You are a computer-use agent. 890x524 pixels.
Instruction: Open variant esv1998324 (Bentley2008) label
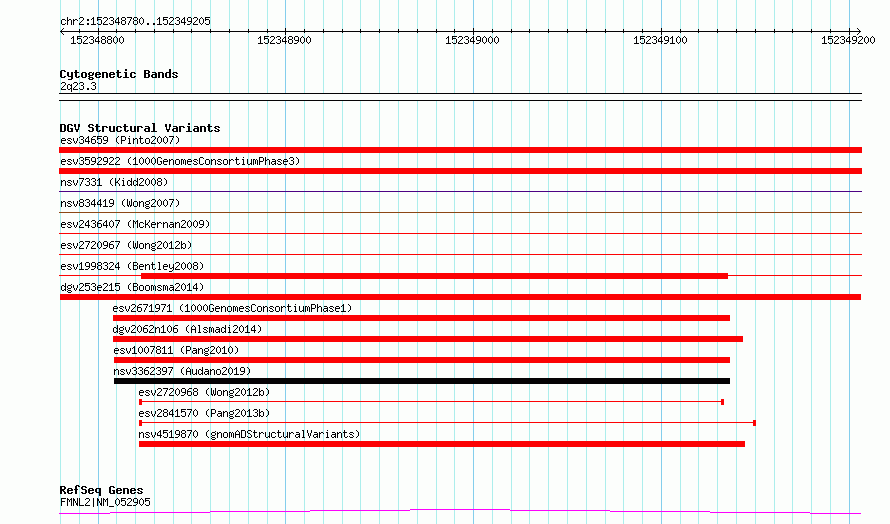(132, 266)
